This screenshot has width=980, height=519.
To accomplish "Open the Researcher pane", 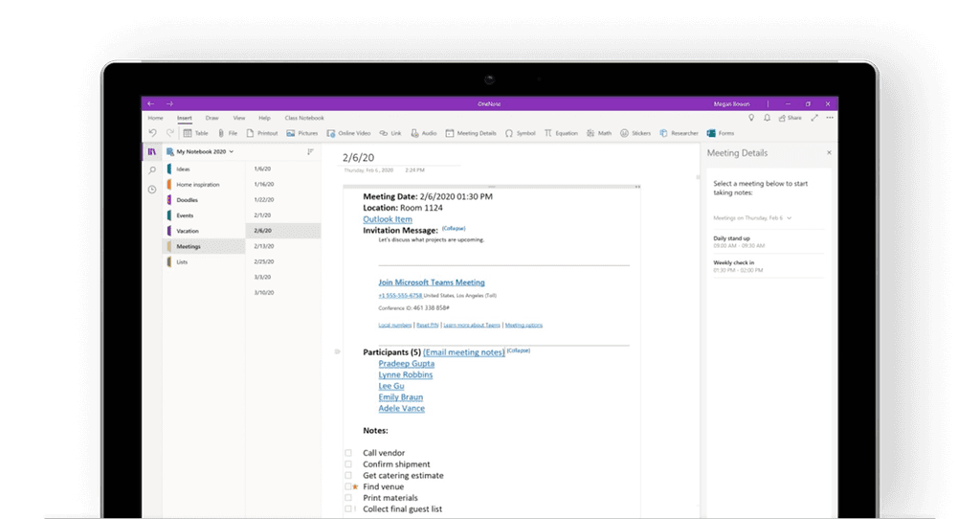I will pos(679,133).
